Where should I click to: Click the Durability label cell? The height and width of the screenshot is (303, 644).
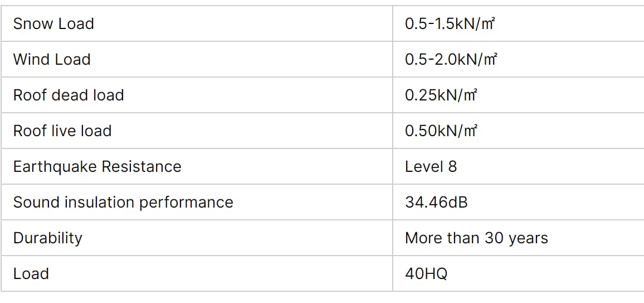197,238
